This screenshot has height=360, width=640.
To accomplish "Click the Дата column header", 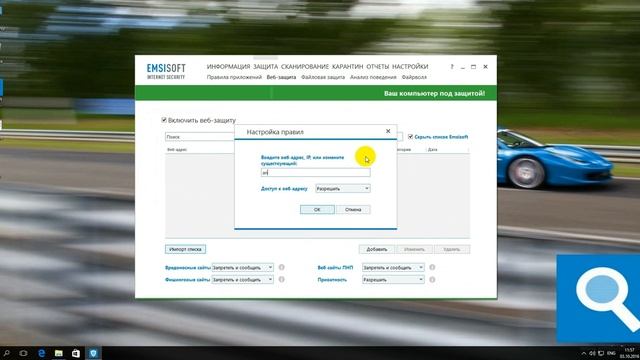I will 433,149.
